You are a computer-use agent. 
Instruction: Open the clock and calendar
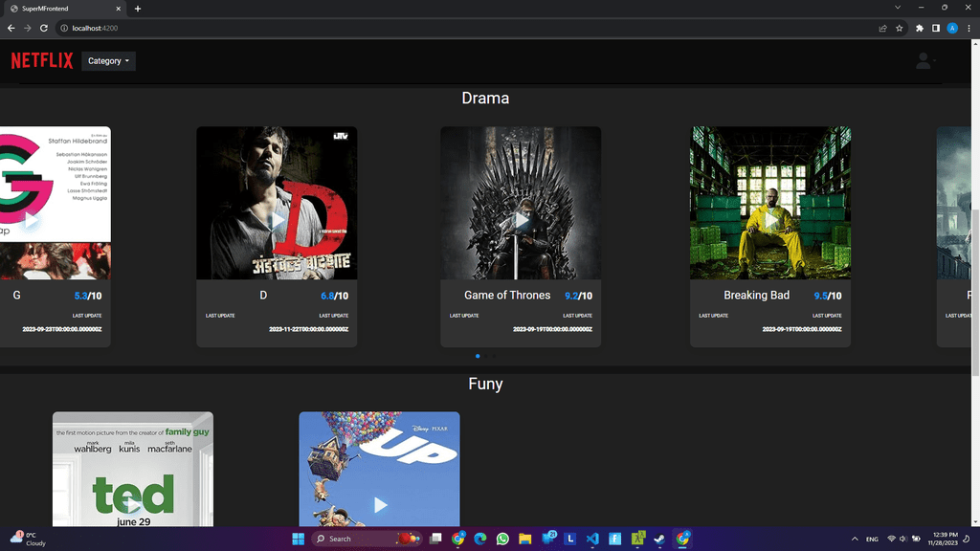click(x=945, y=539)
